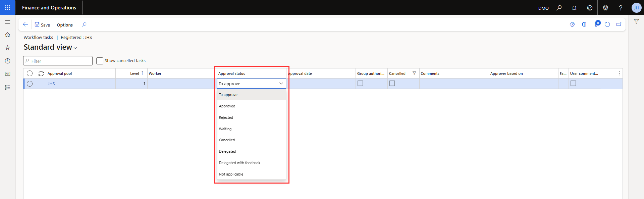Viewport: 644px width, 199px height.
Task: Select Delegated with feedback option
Action: (239, 163)
